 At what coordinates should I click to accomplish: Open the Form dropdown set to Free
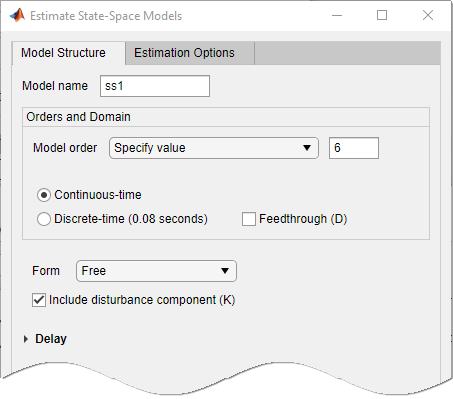coord(156,271)
